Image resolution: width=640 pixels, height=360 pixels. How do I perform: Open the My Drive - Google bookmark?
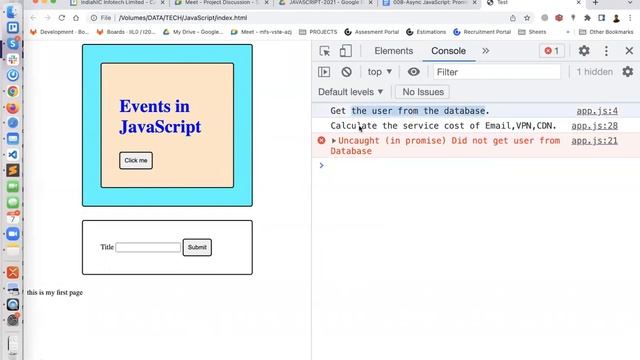tap(193, 32)
